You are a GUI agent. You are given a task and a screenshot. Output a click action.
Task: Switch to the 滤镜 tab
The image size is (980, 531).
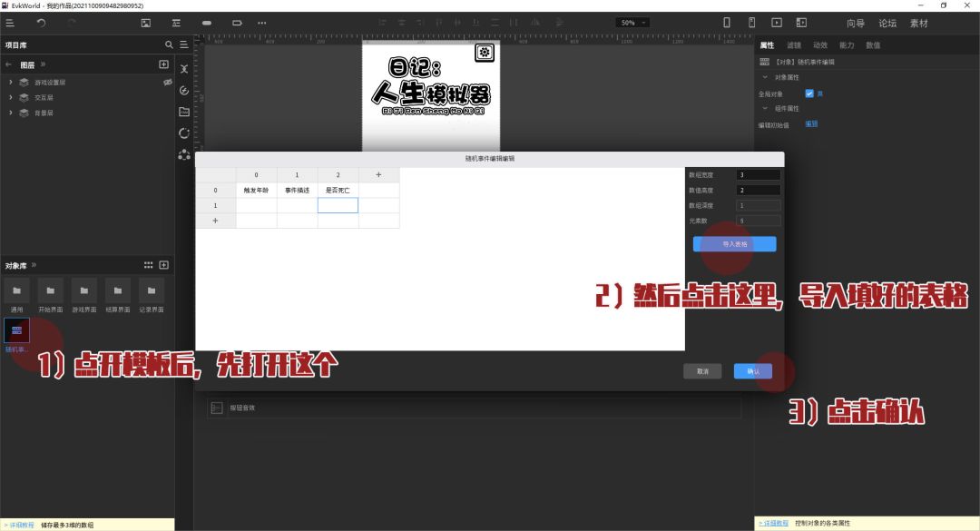(794, 45)
